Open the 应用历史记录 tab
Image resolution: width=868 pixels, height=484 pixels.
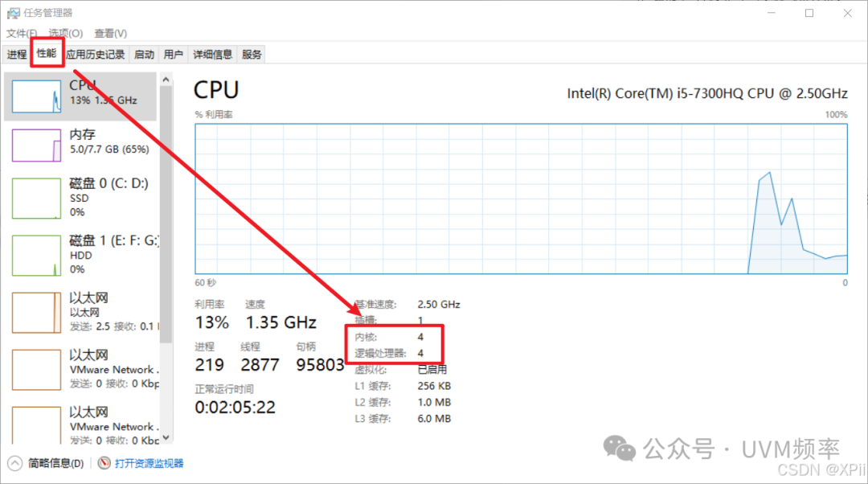(96, 53)
